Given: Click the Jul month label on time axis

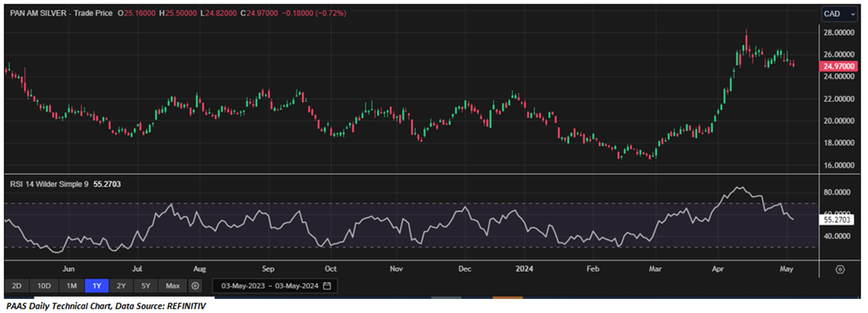Looking at the screenshot, I should tap(138, 270).
